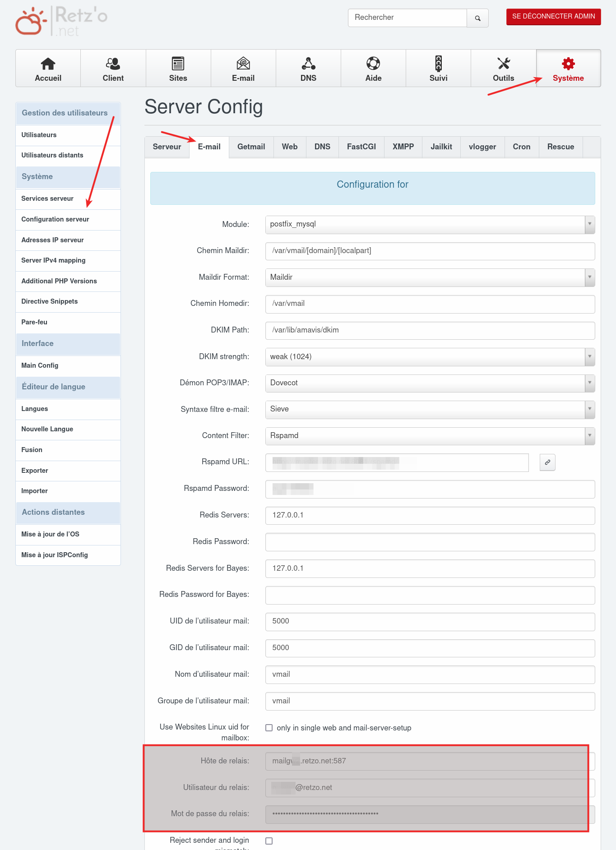This screenshot has height=850, width=616.
Task: Switch to the vlogger tab
Action: 482,147
